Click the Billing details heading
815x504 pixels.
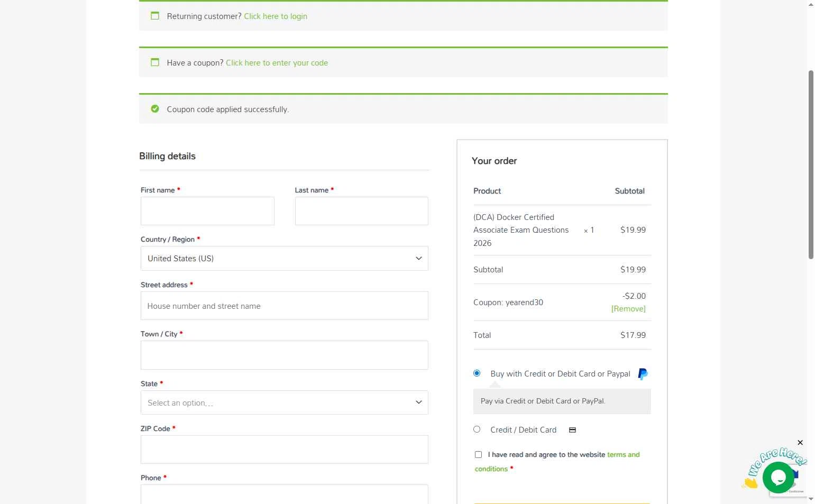coord(167,156)
